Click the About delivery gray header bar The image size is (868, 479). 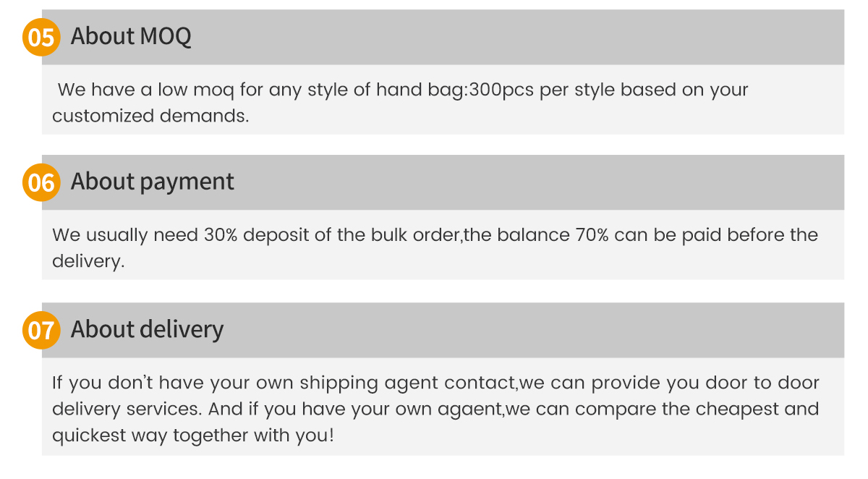tap(443, 330)
